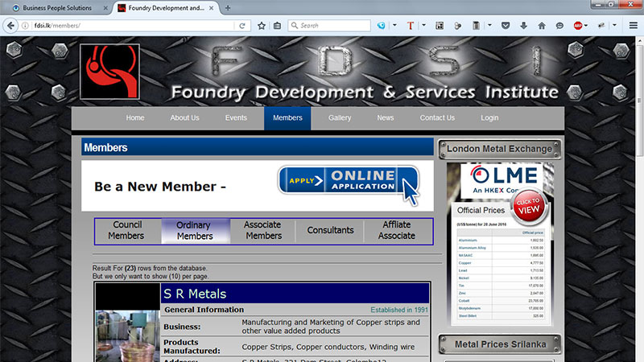
Task: Click the Members page heading bar
Action: point(258,147)
